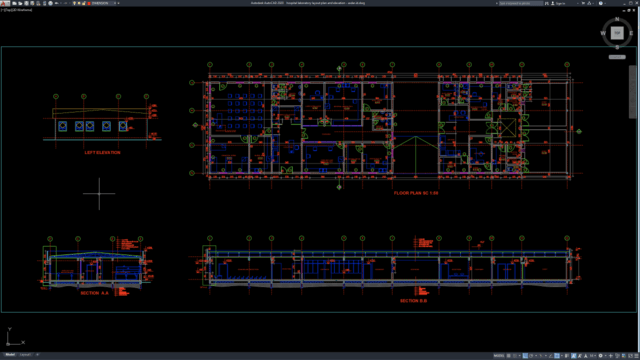
Task: Click the red layer color swatch
Action: (89, 3)
